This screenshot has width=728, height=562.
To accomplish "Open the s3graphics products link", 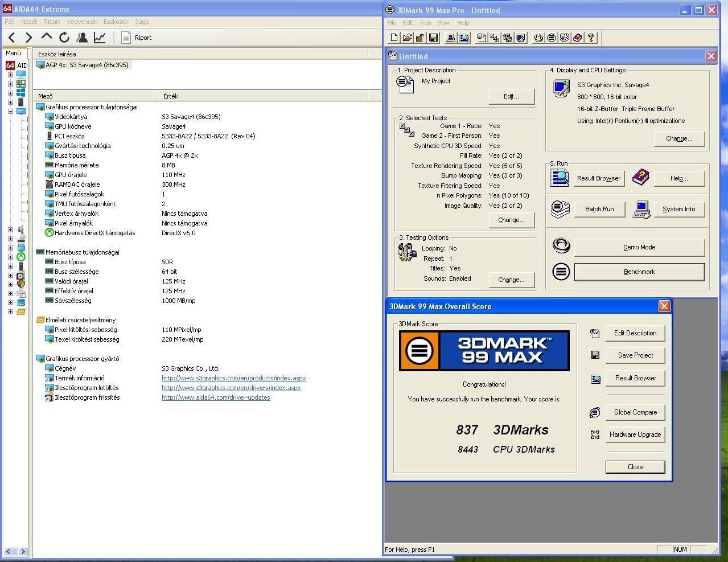I will pos(234,378).
